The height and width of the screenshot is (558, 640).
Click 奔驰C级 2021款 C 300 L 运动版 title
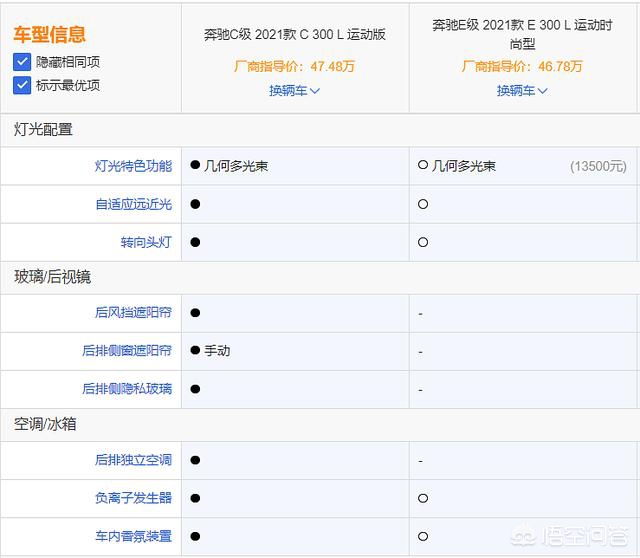295,34
